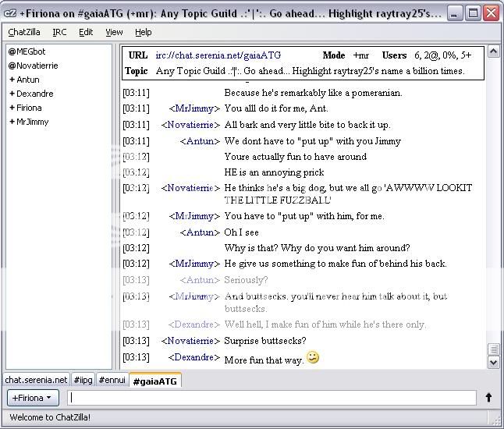Open the View menu
Viewport: 504px width, 429px height.
(114, 32)
